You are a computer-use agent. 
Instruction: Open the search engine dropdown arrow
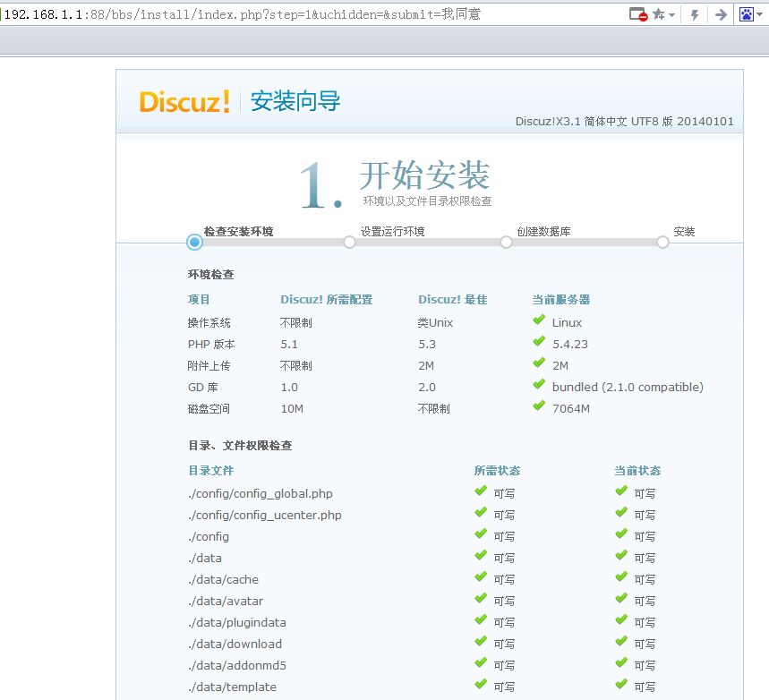(760, 14)
